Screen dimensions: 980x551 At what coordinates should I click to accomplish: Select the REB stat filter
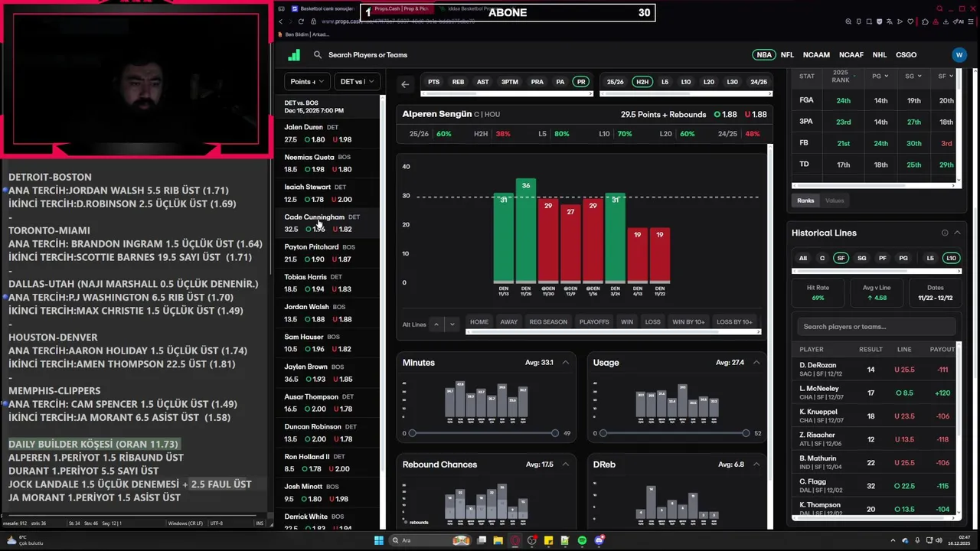click(x=458, y=82)
